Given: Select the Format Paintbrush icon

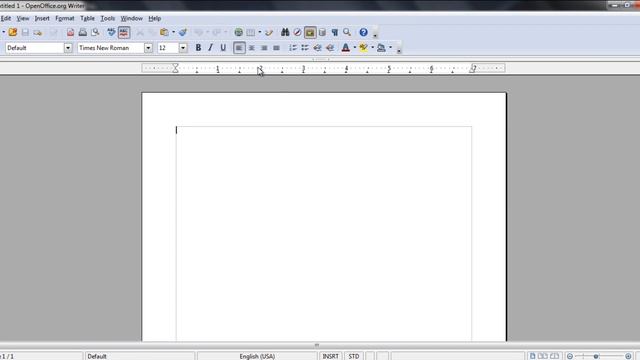Looking at the screenshot, I should 182,32.
